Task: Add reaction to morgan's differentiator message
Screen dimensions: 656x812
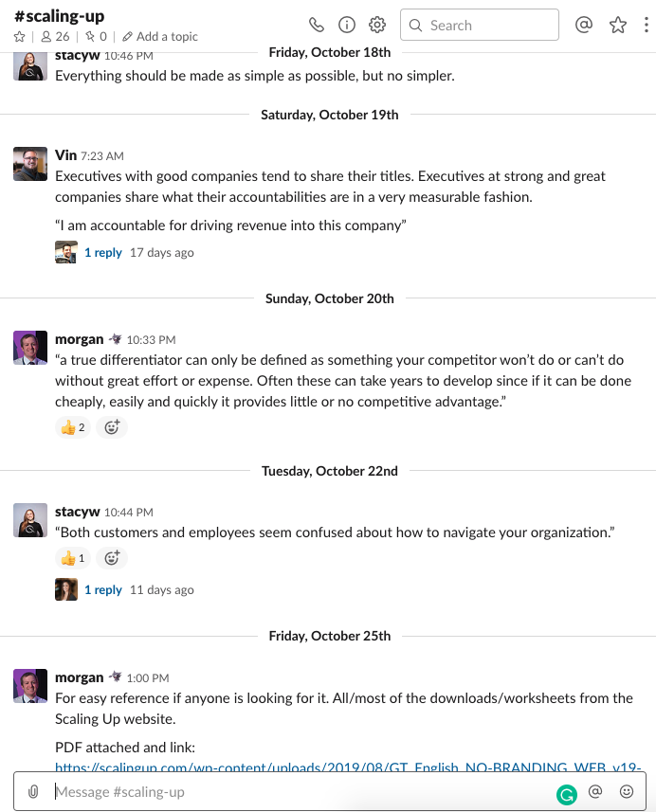Action: (x=112, y=427)
